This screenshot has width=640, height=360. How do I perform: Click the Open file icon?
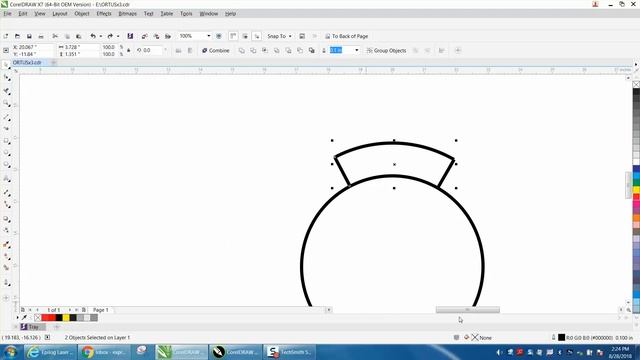point(17,36)
